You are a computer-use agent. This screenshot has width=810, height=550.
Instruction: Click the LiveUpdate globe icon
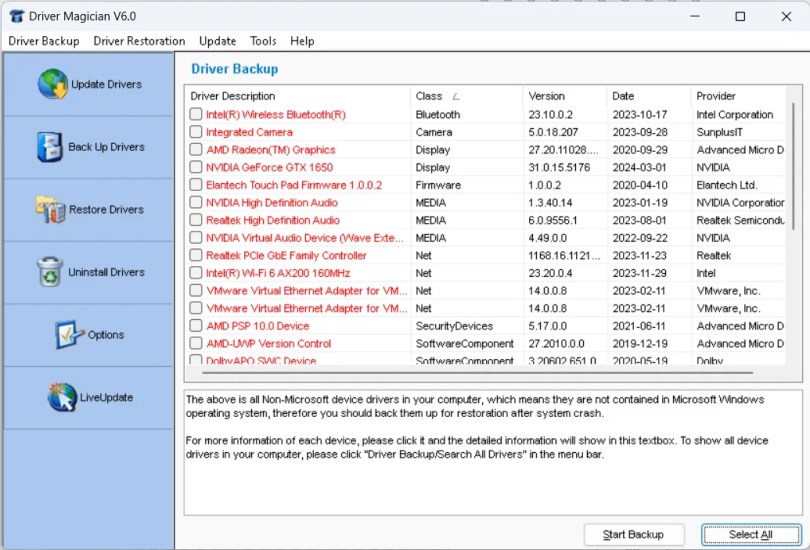pos(62,397)
